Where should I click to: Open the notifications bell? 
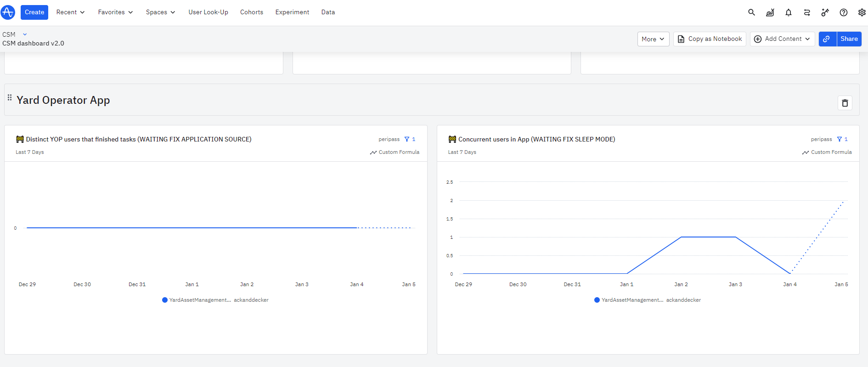(x=789, y=12)
